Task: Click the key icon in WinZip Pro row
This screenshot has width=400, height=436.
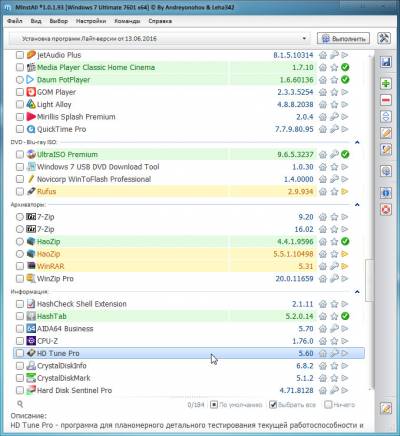Action: [334, 279]
